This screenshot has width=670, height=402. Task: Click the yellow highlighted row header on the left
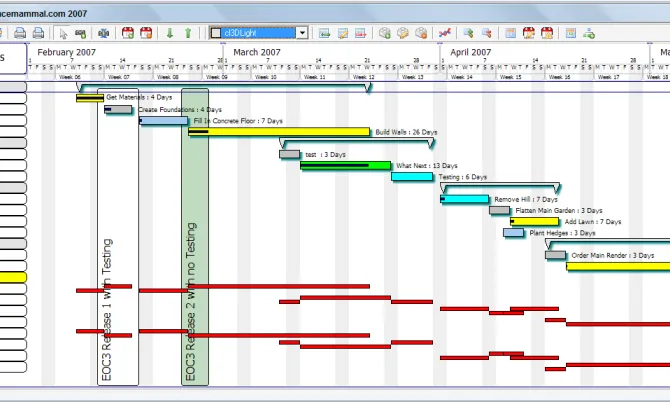pyautogui.click(x=13, y=277)
